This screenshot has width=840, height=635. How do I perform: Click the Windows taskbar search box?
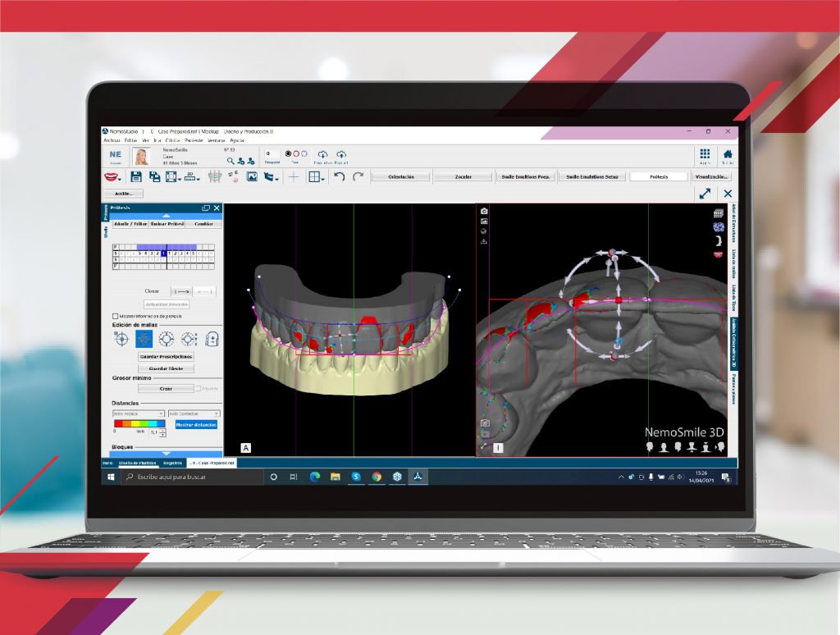[x=193, y=477]
